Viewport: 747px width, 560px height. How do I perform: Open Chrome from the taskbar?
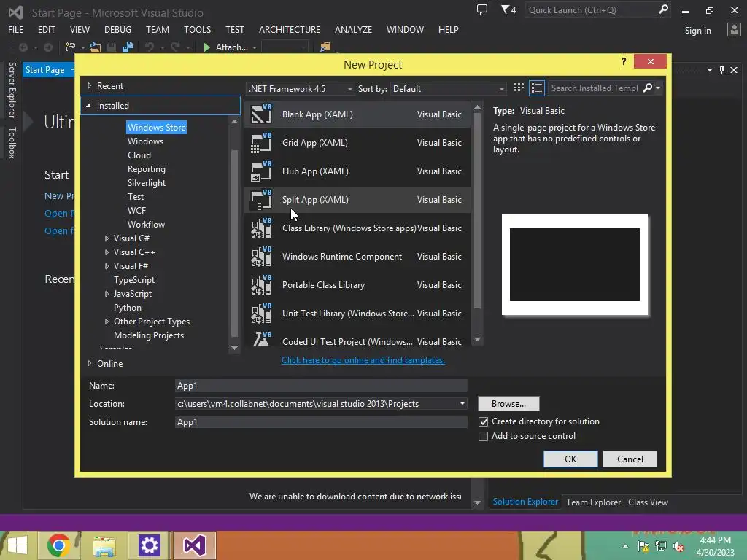click(x=58, y=545)
